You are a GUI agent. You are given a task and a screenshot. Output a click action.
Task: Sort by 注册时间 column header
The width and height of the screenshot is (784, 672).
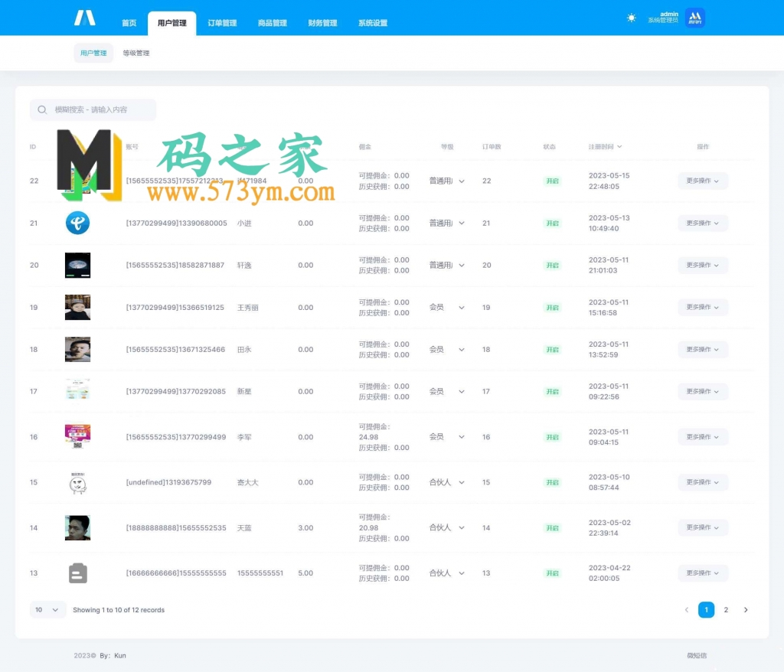605,146
